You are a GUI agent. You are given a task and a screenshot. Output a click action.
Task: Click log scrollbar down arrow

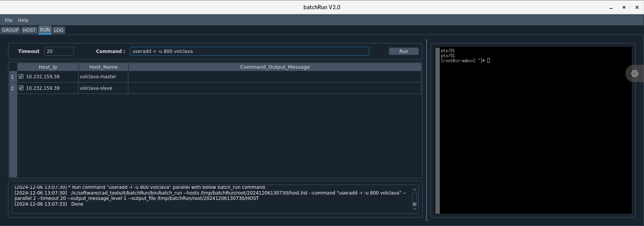414,209
